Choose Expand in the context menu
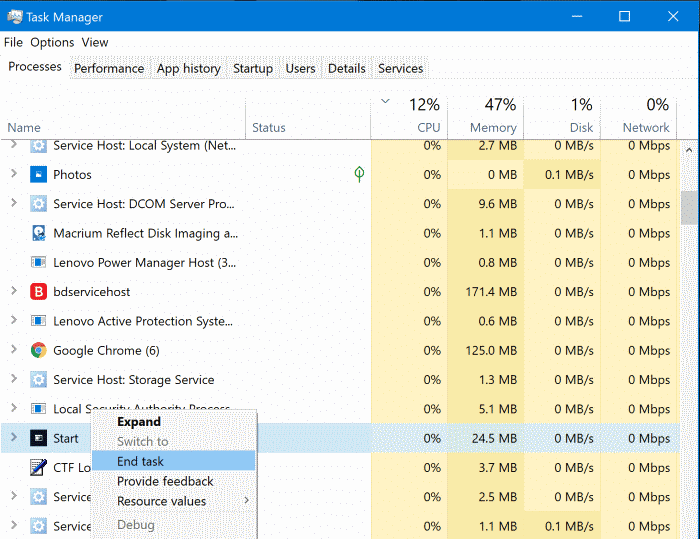Image resolution: width=700 pixels, height=539 pixels. coord(174,422)
